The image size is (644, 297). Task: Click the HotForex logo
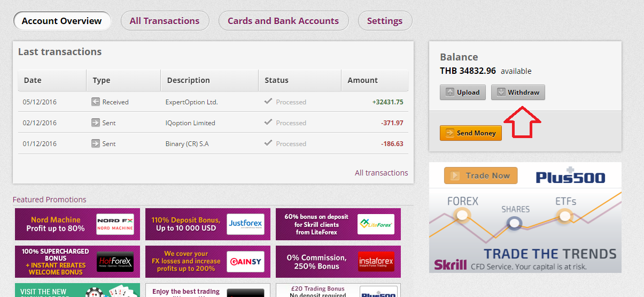pyautogui.click(x=114, y=262)
